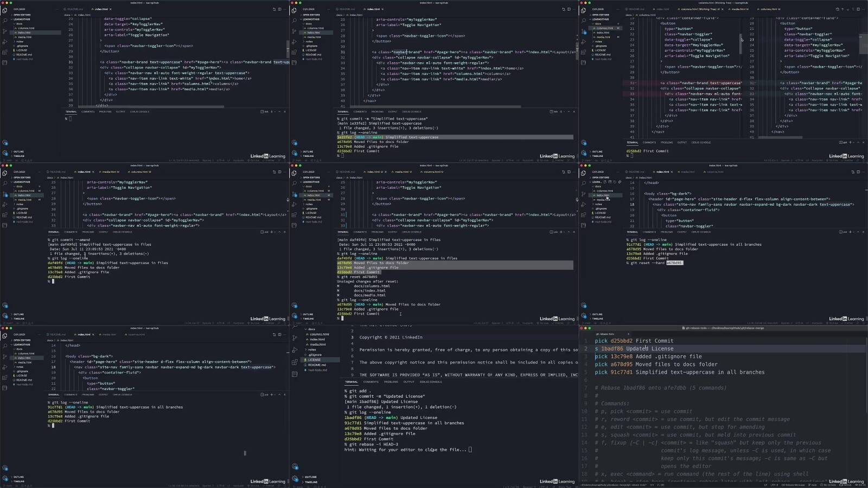Click the Accounts icon in the git reset a678d95 frame
Image resolution: width=868 pixels, height=488 pixels.
click(294, 306)
